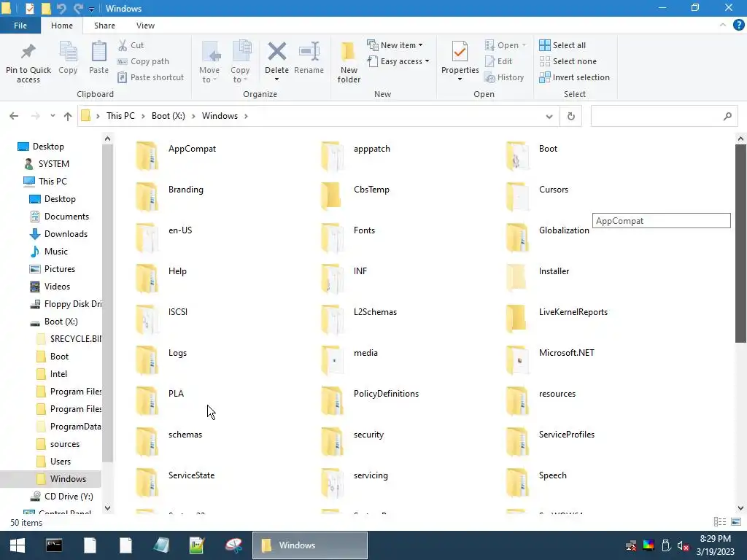Viewport: 747px width, 560px height.
Task: Expand the Easy access menu
Action: tap(398, 61)
